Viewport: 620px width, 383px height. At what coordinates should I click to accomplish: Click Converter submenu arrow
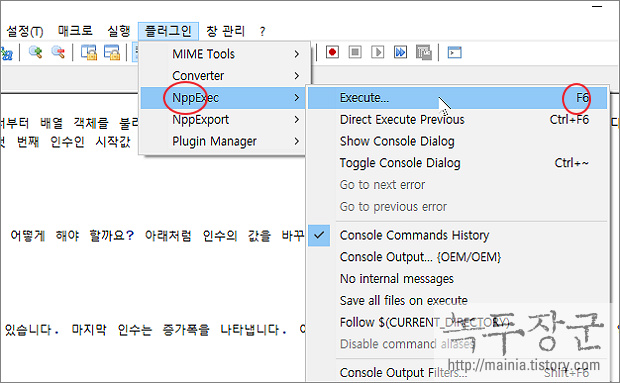(x=297, y=76)
